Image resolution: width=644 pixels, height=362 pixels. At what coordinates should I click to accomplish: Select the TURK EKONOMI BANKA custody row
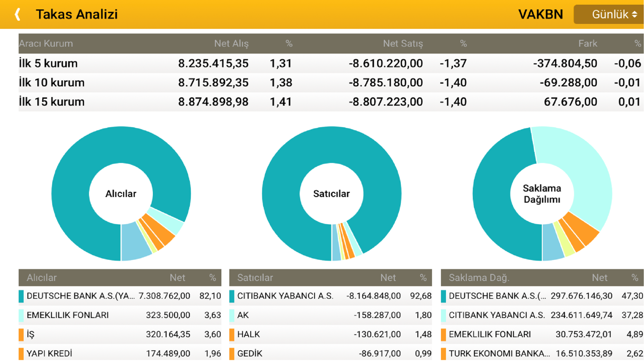pyautogui.click(x=542, y=353)
